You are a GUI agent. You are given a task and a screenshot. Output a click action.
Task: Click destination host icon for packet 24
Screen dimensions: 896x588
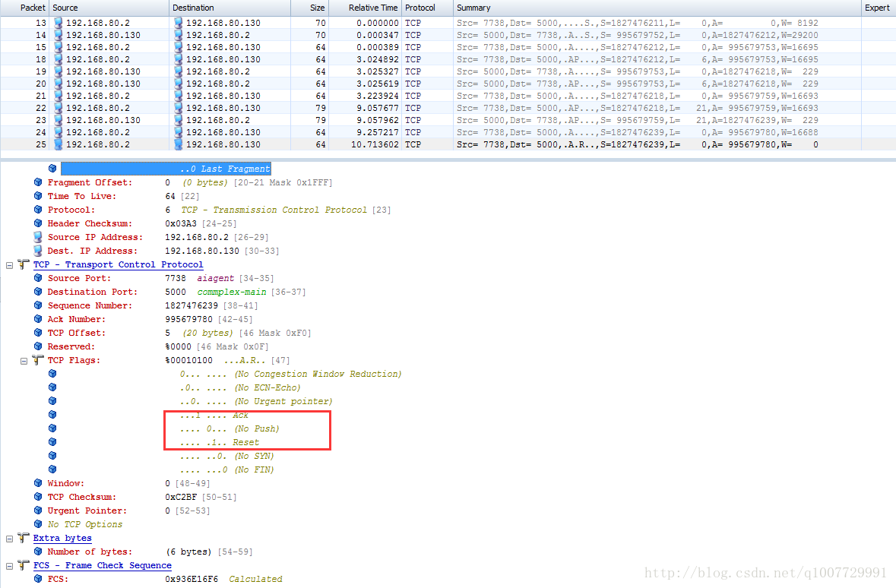click(179, 132)
